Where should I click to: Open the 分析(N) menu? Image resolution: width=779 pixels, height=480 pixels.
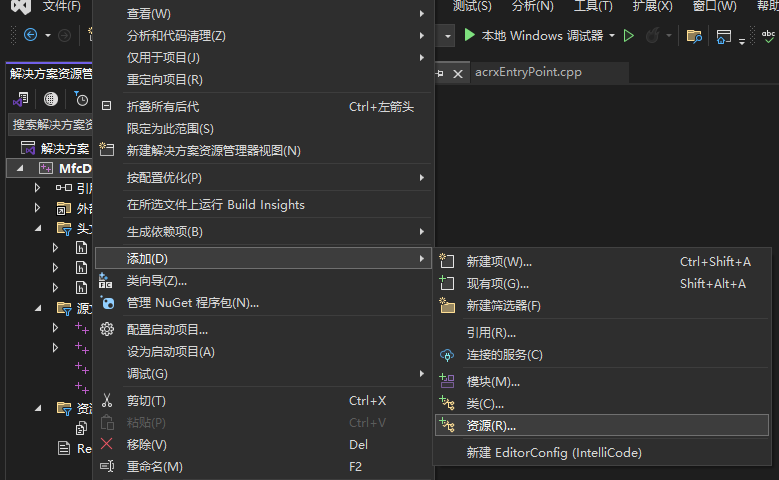coord(533,6)
